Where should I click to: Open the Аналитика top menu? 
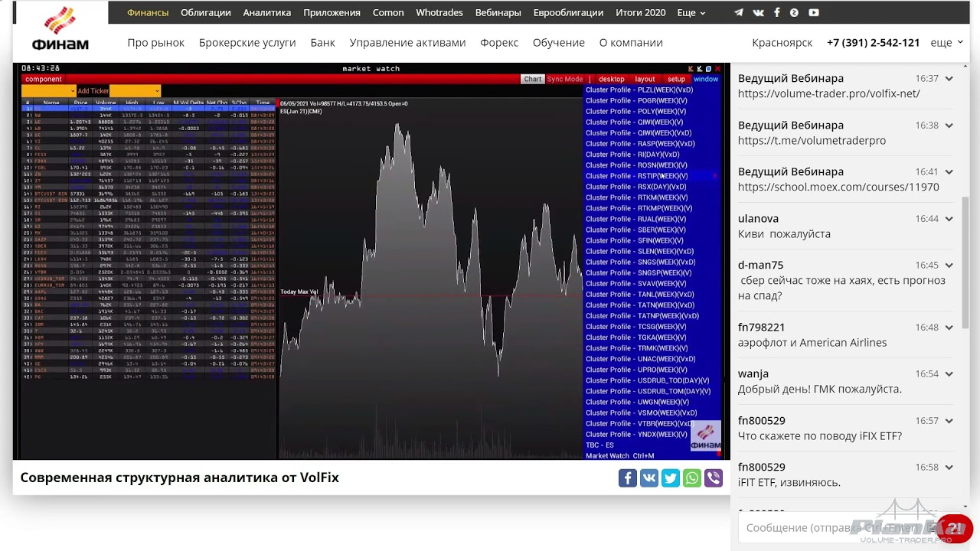pyautogui.click(x=267, y=12)
